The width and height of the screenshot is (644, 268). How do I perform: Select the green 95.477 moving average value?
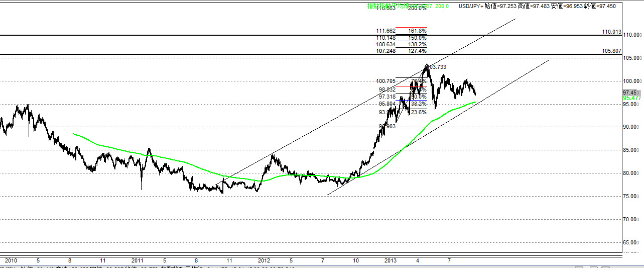[x=631, y=98]
